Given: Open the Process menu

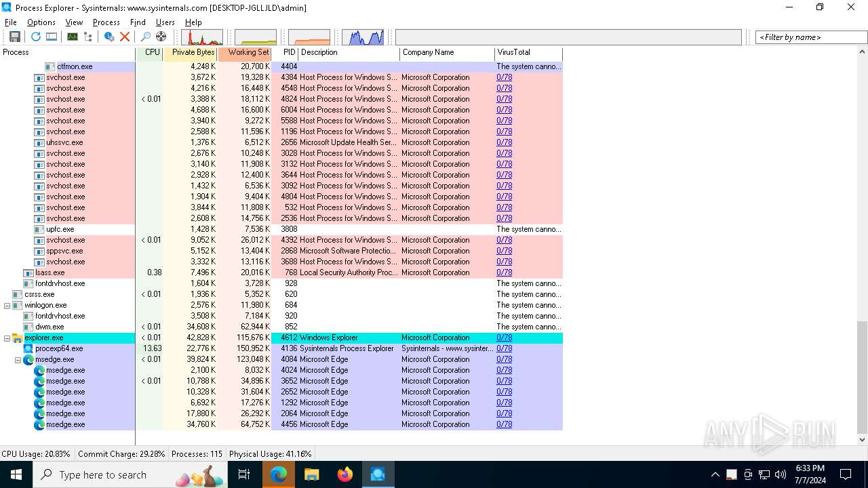Looking at the screenshot, I should point(106,22).
